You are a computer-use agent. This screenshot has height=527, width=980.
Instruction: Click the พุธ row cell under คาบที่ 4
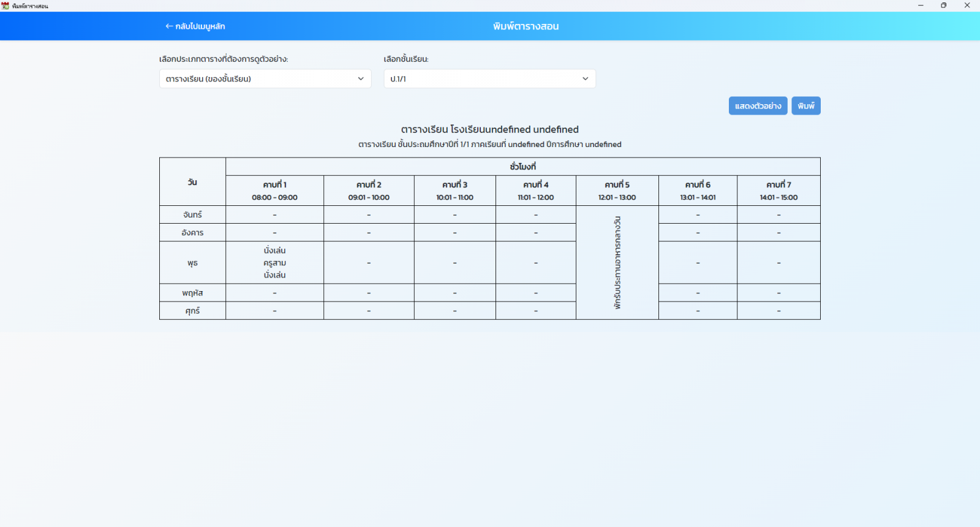[x=536, y=262]
